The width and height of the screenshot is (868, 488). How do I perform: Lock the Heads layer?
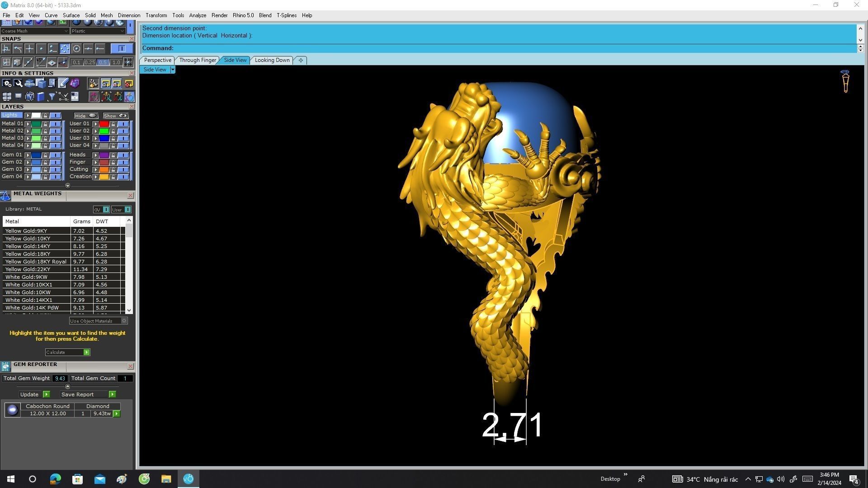click(113, 155)
